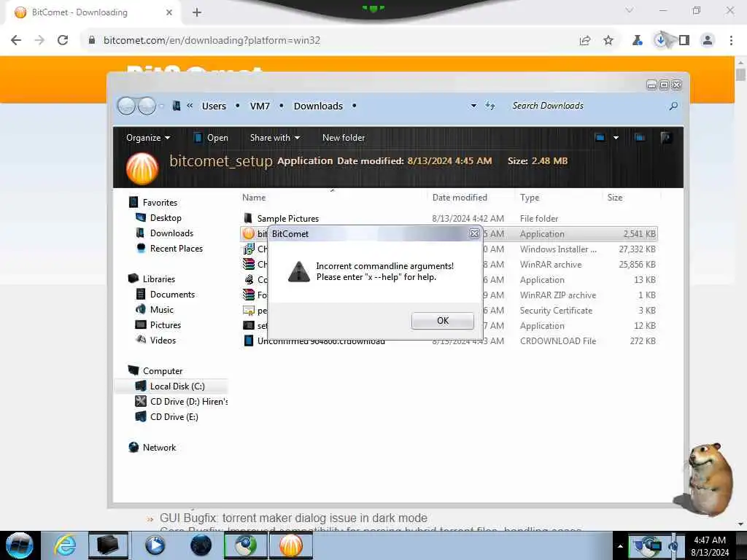Click Downloads in Explorer breadcrumb

pyautogui.click(x=318, y=106)
